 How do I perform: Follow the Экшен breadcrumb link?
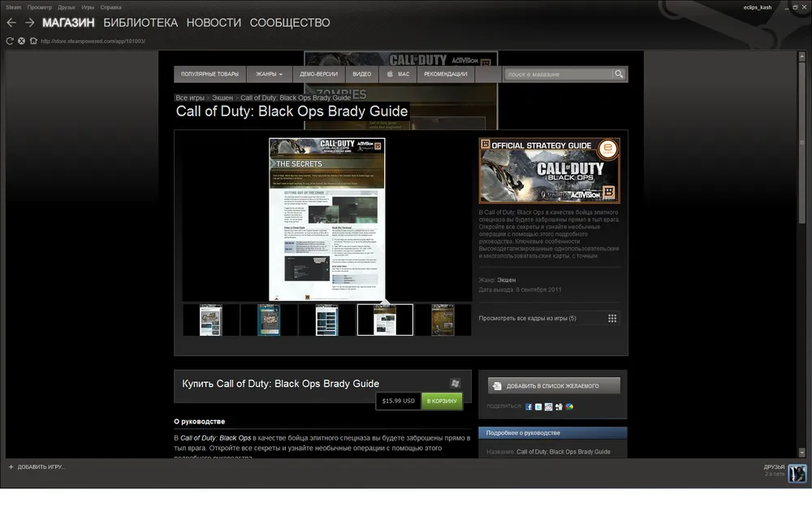tap(222, 98)
